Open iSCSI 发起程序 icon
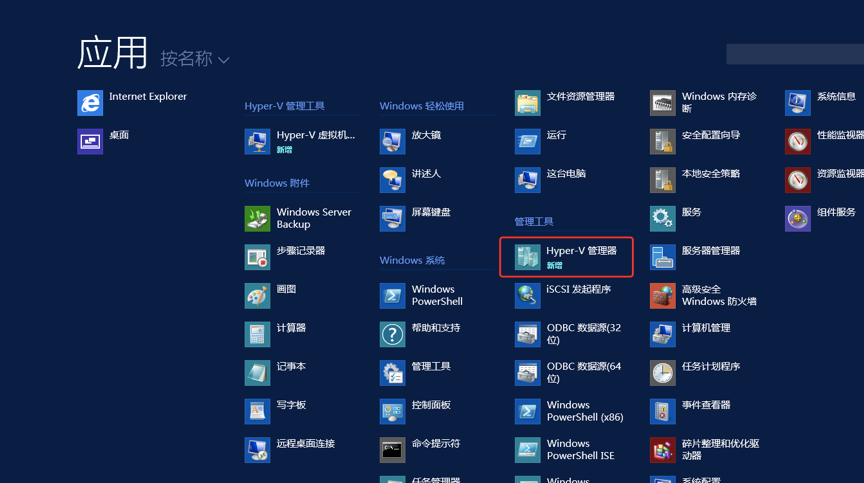Image resolution: width=864 pixels, height=483 pixels. coord(527,296)
